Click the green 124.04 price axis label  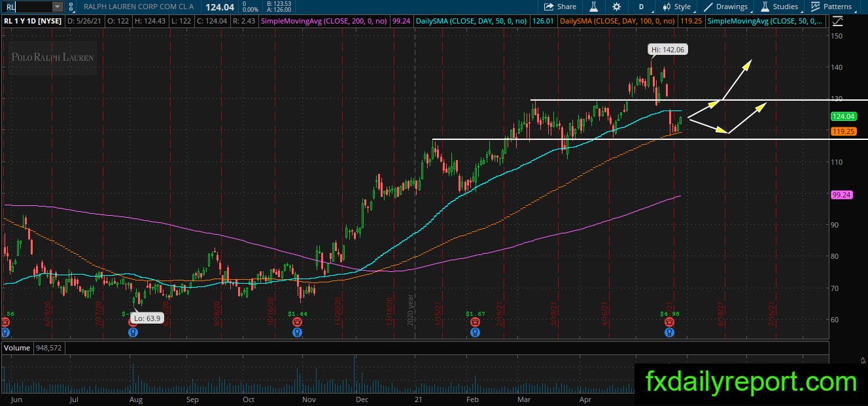[843, 116]
